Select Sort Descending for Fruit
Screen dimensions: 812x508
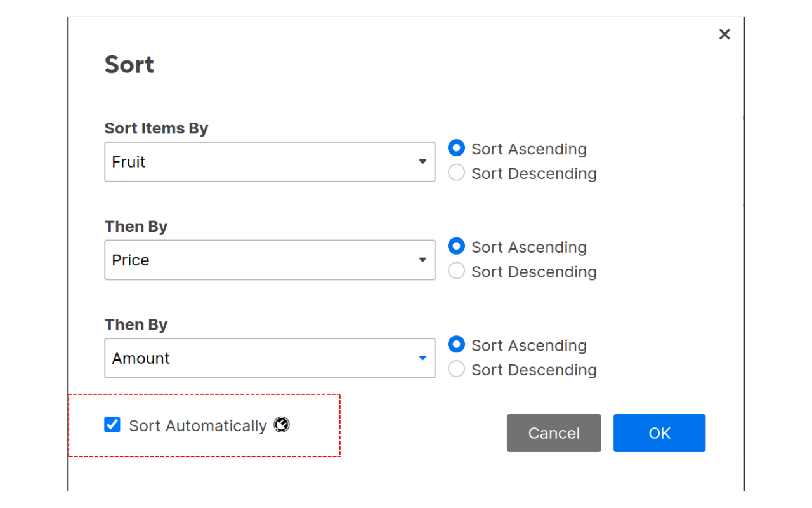point(456,172)
